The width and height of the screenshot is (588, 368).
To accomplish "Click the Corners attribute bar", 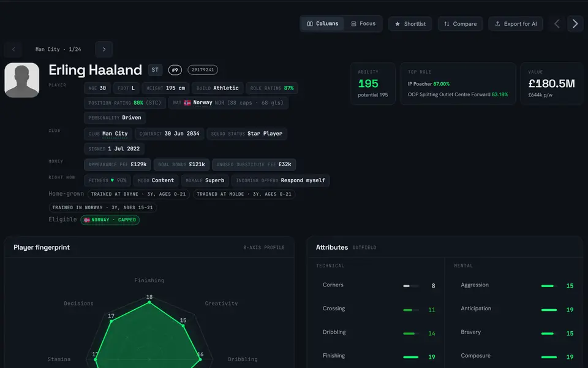I will pyautogui.click(x=410, y=286).
